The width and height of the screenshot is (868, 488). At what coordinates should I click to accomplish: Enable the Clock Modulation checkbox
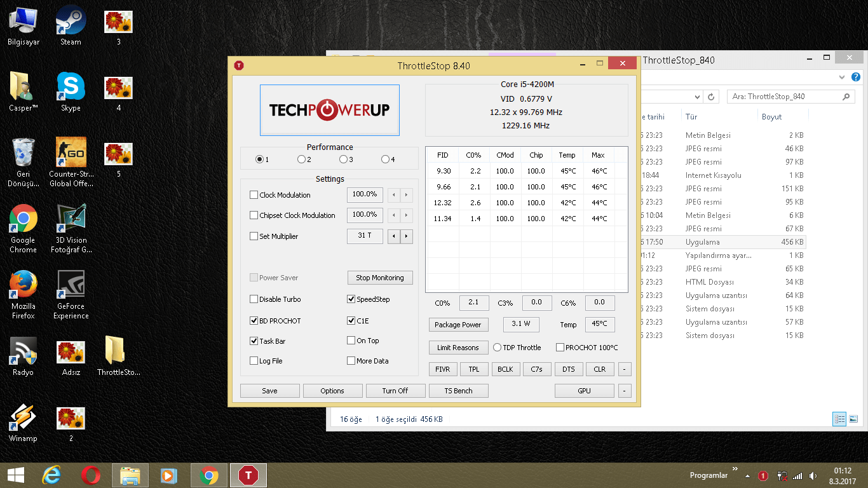[254, 195]
